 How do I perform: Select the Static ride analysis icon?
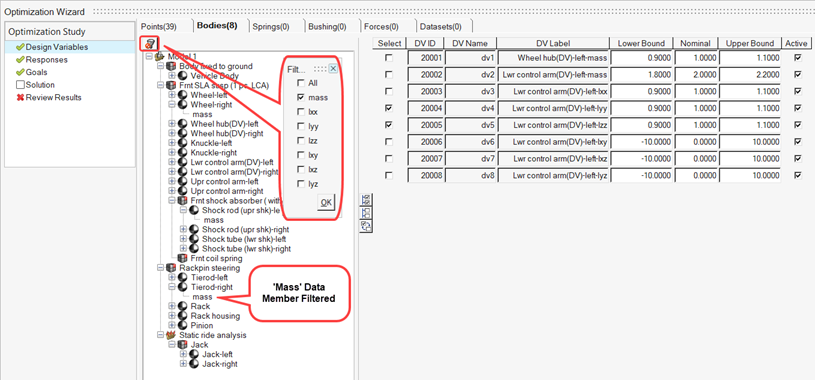click(170, 335)
